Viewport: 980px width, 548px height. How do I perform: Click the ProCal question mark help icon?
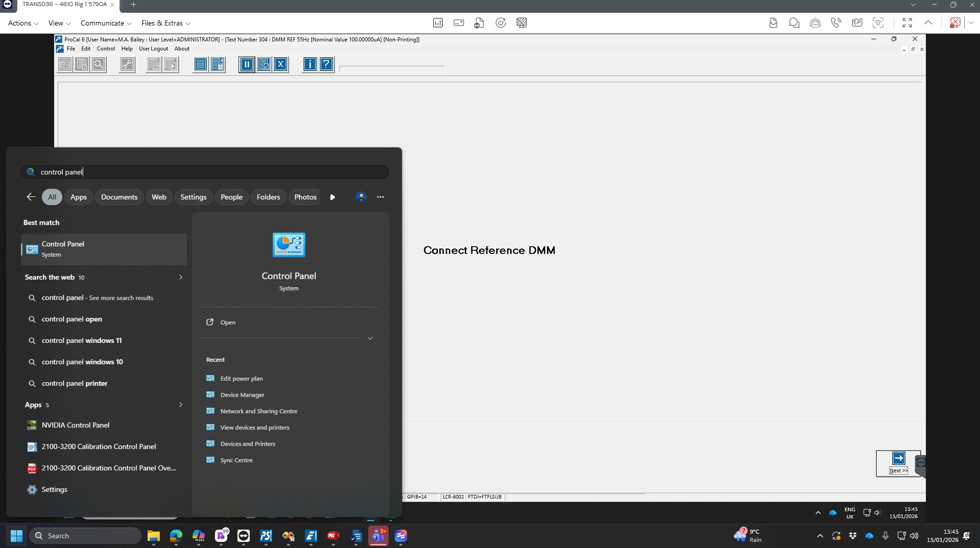point(326,64)
